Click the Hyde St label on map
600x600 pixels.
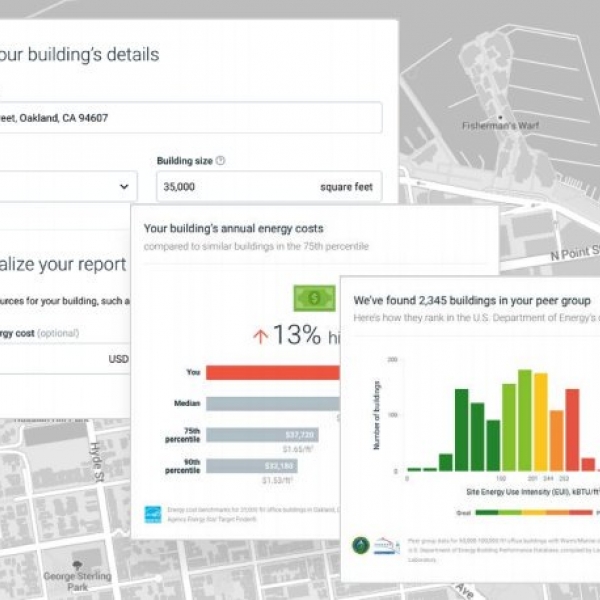[97, 462]
